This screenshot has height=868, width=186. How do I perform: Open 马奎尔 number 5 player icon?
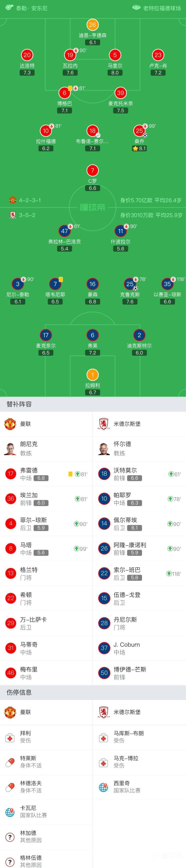click(115, 55)
